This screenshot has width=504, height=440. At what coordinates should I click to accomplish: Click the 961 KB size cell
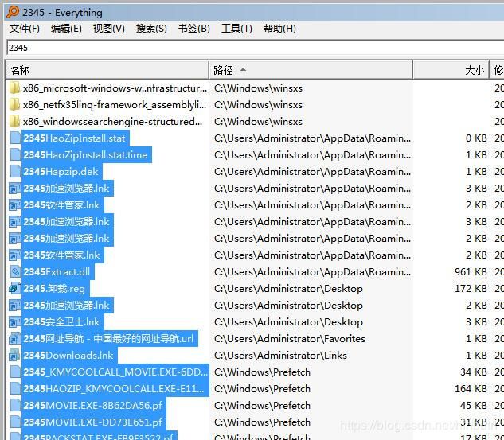471,271
